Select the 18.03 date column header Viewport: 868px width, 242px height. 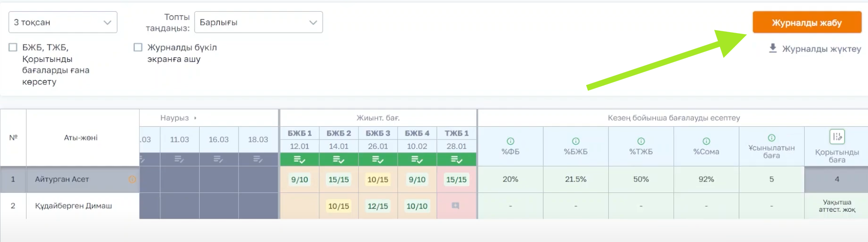(x=258, y=139)
